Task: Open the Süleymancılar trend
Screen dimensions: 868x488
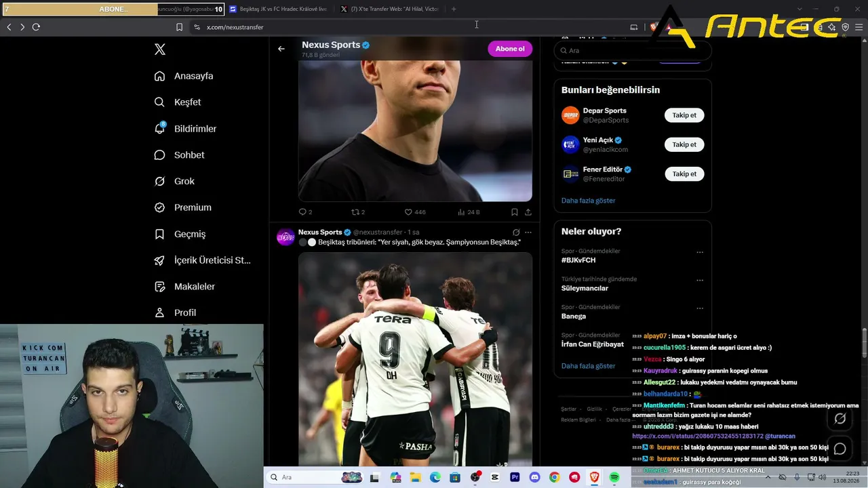Action: coord(585,288)
